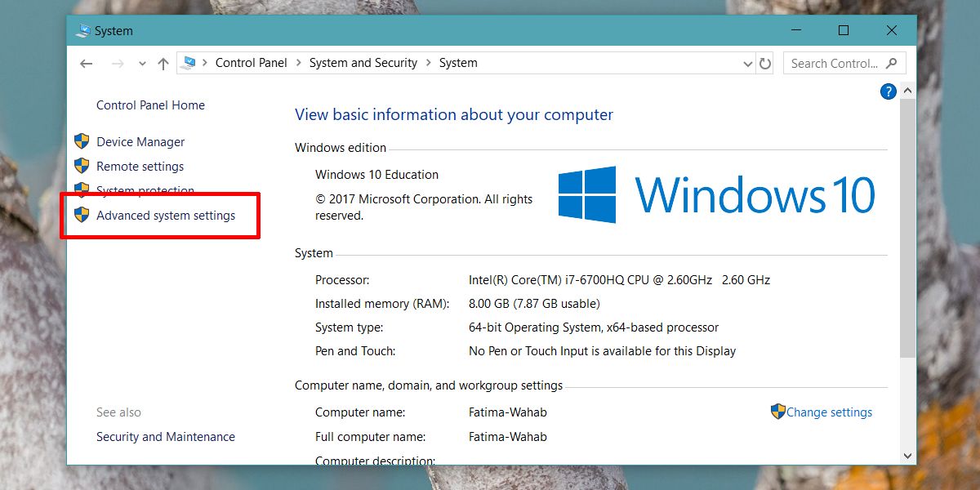Click the shield icon beside Device Manager

(x=82, y=141)
